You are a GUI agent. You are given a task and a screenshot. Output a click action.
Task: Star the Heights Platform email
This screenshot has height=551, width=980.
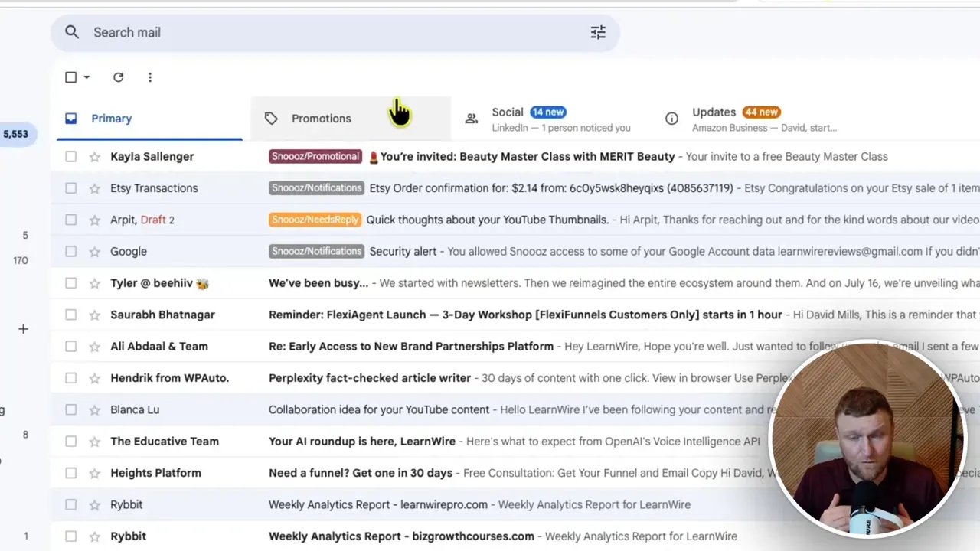95,473
